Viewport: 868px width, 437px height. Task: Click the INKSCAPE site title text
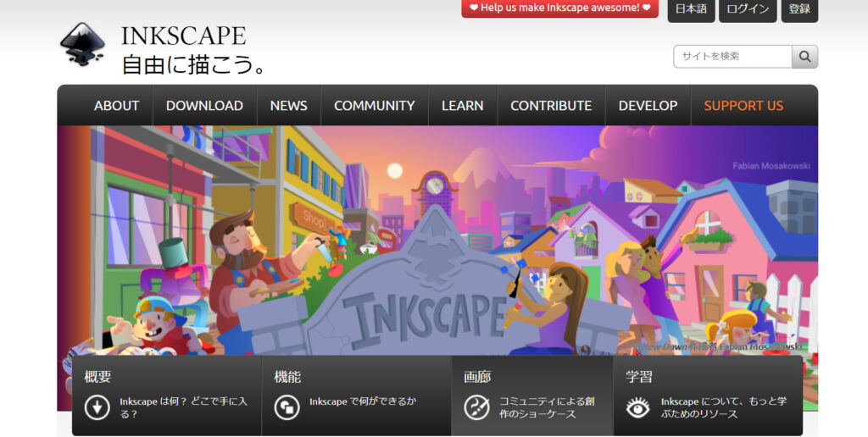pos(183,36)
